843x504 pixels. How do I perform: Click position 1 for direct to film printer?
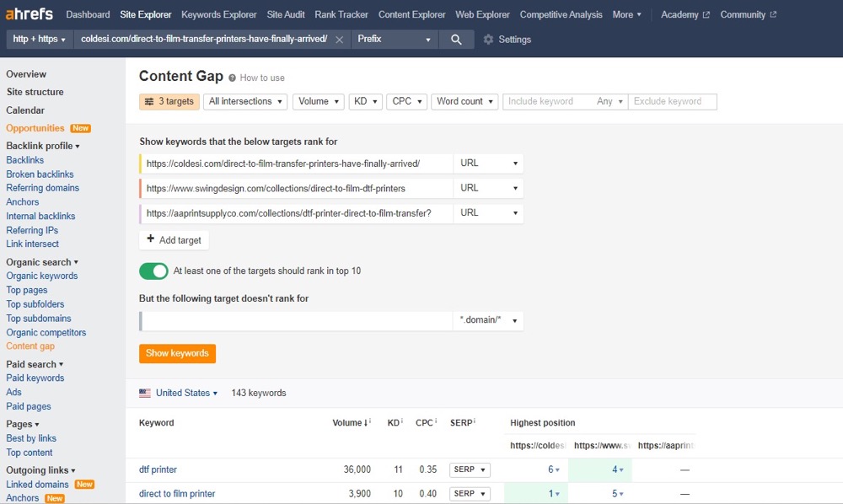pos(553,493)
